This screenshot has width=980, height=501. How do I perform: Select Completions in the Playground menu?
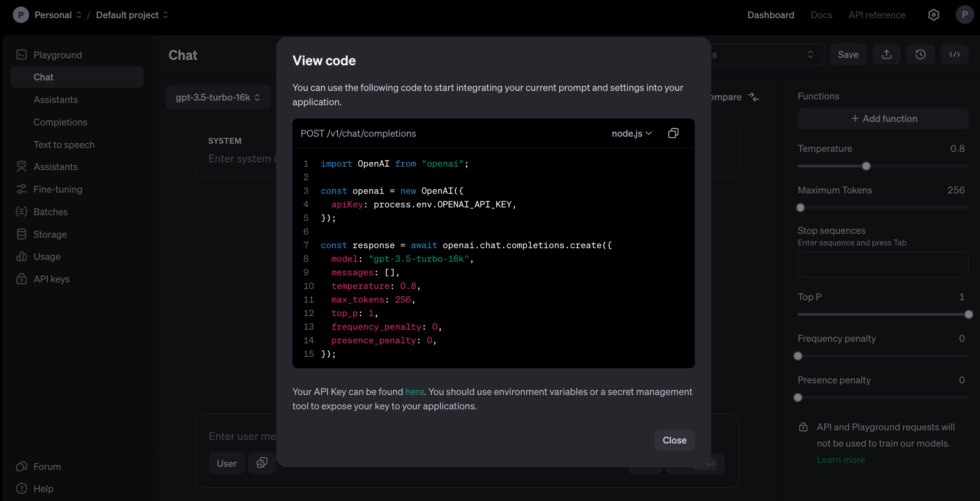[x=60, y=122]
